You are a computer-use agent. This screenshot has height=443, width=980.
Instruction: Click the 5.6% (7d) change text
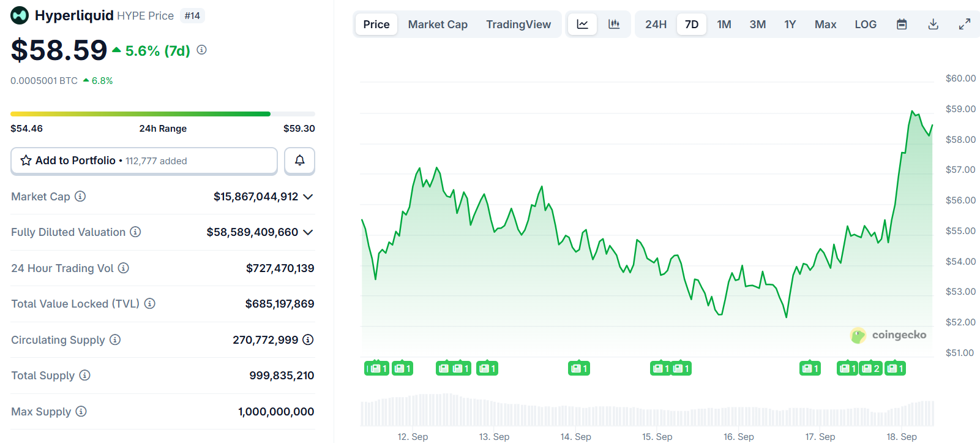pos(158,51)
